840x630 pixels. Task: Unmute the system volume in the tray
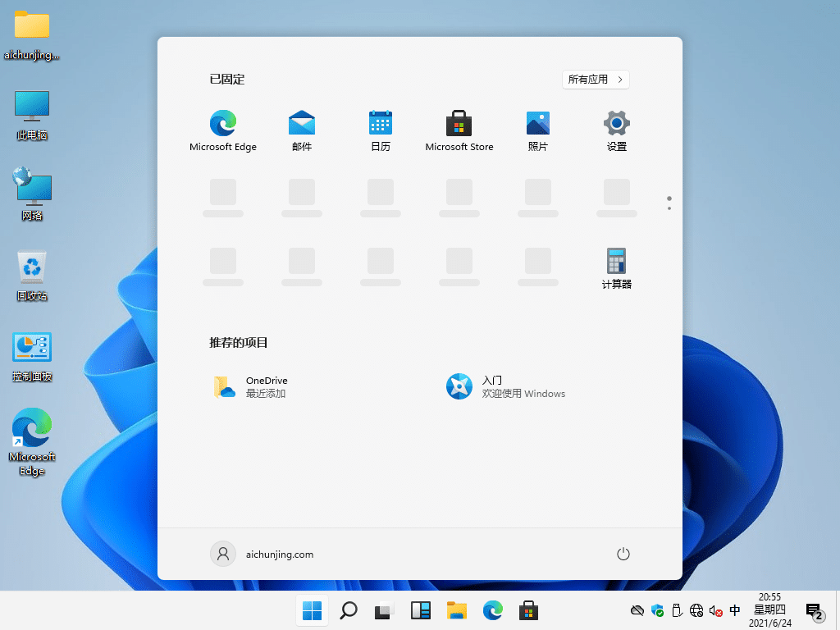pos(715,610)
